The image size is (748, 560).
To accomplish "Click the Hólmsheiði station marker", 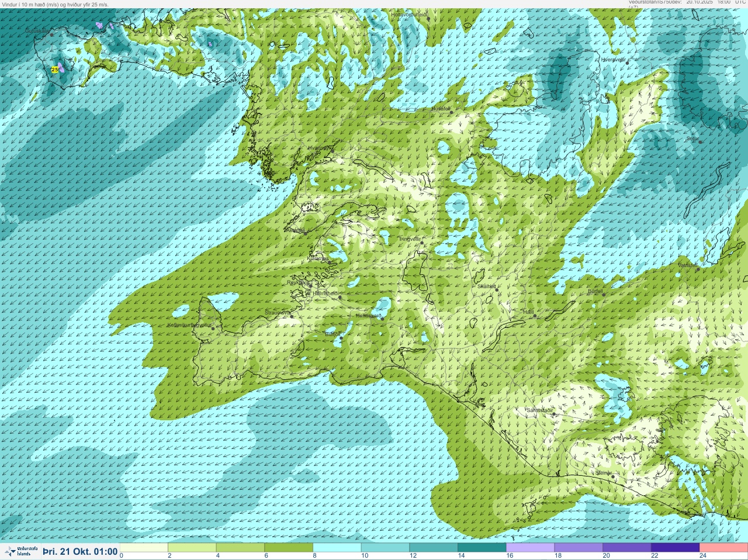I will (x=340, y=298).
